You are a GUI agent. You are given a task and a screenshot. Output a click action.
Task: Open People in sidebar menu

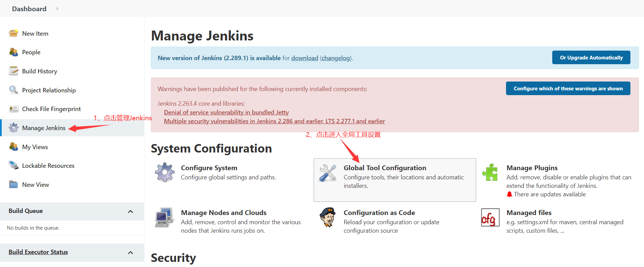click(x=31, y=52)
